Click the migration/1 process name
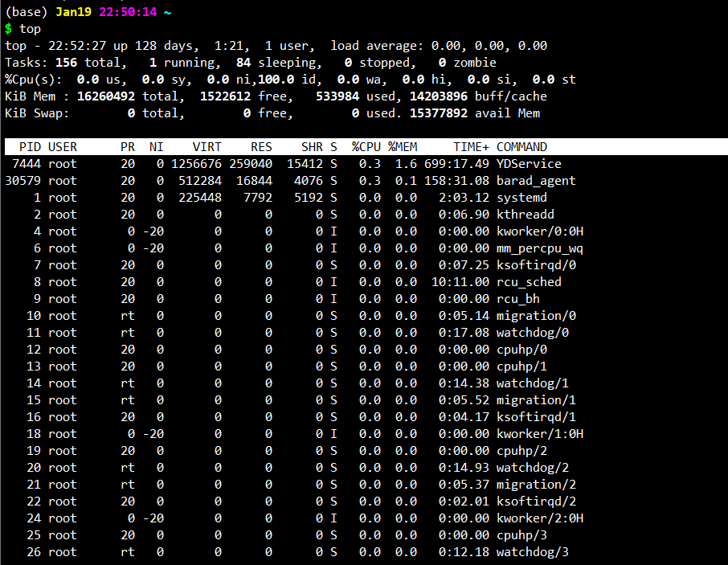The height and width of the screenshot is (565, 728). click(x=536, y=400)
